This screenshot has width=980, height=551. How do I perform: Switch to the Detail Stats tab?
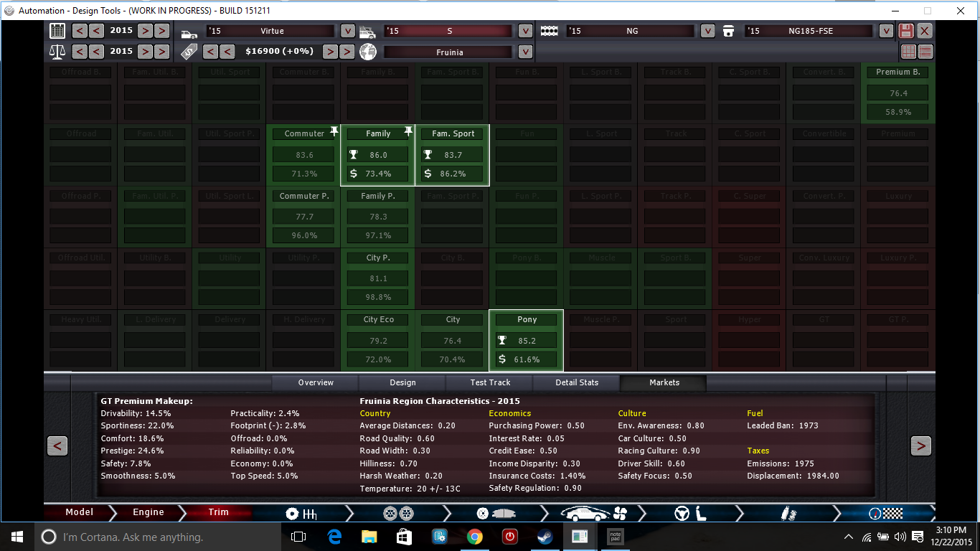point(577,382)
